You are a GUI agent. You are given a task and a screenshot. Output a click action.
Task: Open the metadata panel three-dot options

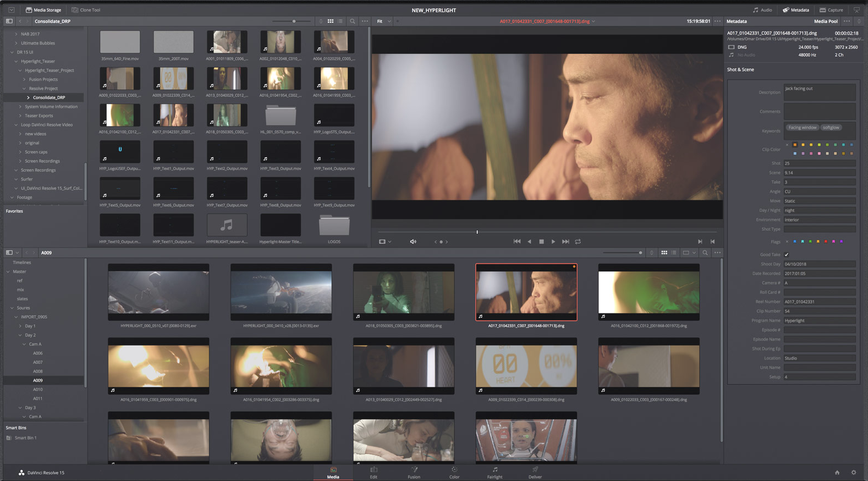tap(847, 21)
